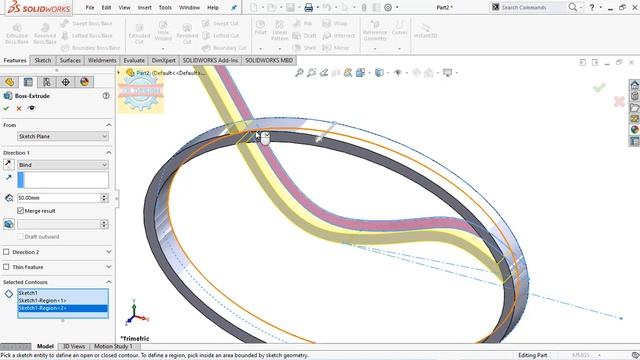Click the green confirmation corner checkmark

click(599, 87)
